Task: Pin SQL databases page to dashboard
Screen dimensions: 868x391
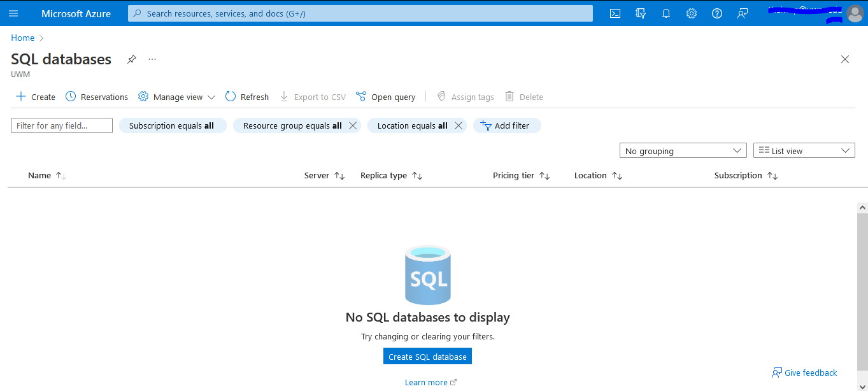Action: coord(131,59)
